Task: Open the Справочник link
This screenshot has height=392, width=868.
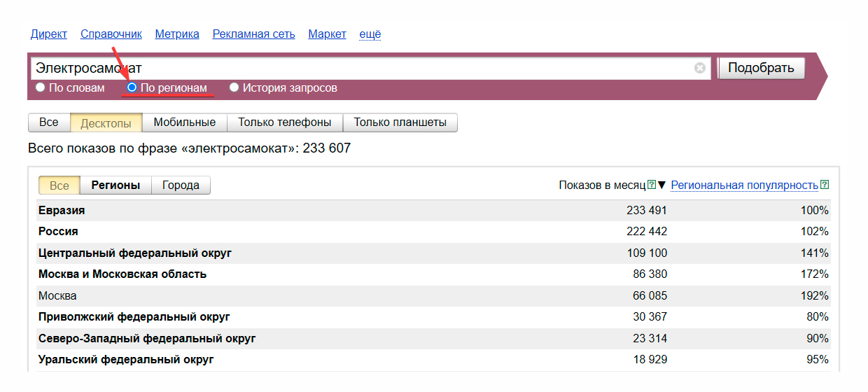Action: tap(111, 34)
